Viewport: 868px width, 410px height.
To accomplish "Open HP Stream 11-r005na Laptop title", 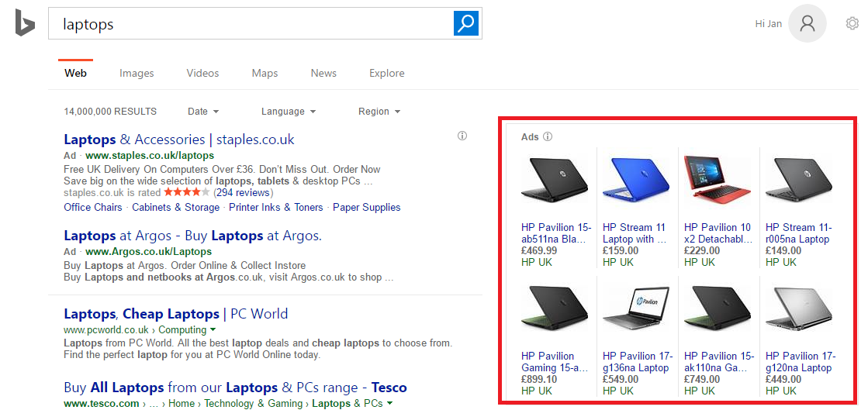I will 799,233.
